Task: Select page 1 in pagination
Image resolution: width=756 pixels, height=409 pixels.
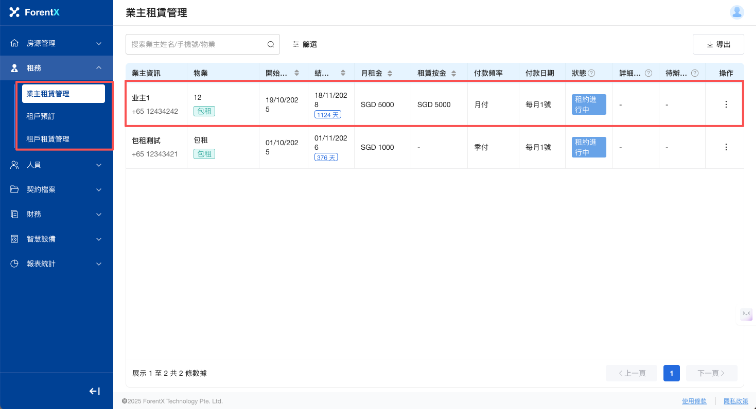Action: click(x=671, y=373)
